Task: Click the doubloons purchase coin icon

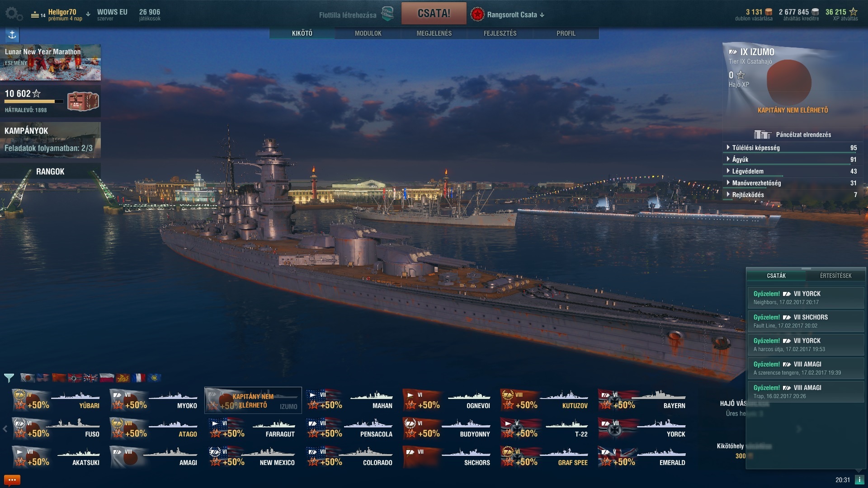Action: (769, 12)
